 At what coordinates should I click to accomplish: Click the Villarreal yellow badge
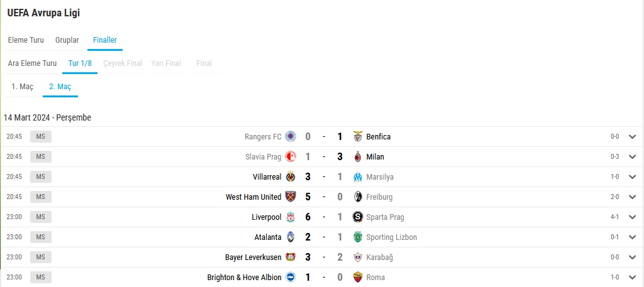click(x=291, y=176)
